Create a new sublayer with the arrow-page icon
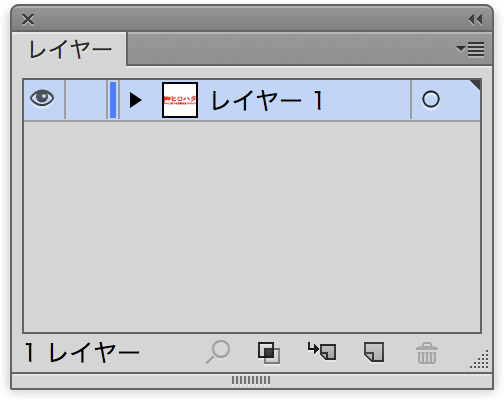Image resolution: width=504 pixels, height=404 pixels. click(x=322, y=351)
